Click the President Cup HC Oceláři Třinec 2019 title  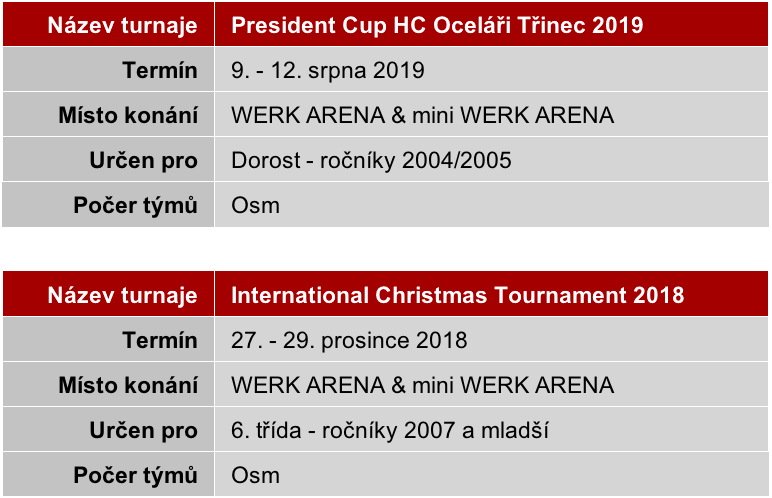(x=437, y=25)
